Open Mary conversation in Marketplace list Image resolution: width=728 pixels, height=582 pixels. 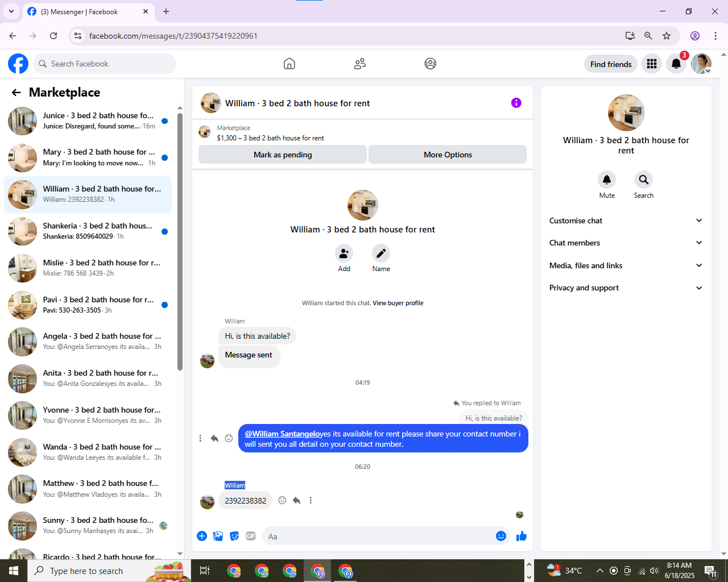[88, 157]
